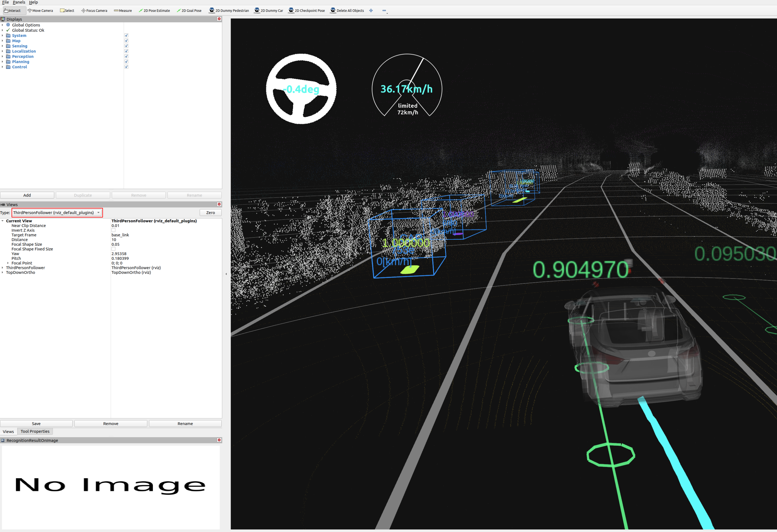
Task: Select the Move Camera tool
Action: click(40, 10)
